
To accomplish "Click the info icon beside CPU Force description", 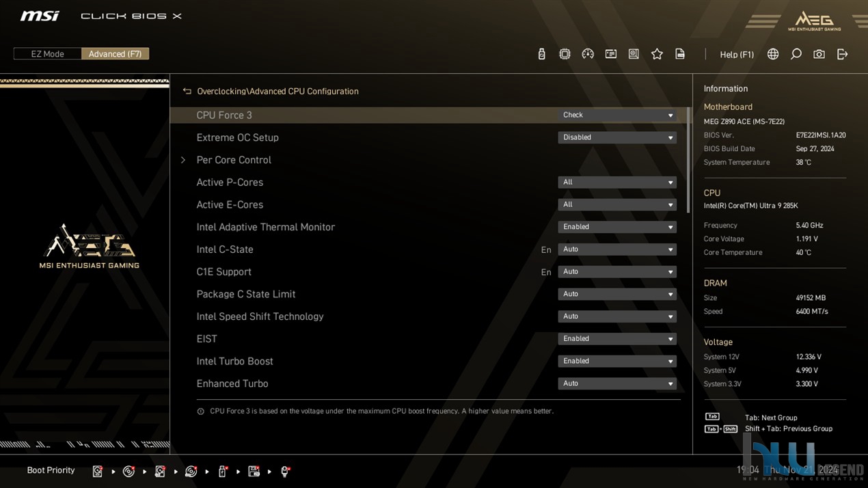I will pyautogui.click(x=200, y=411).
